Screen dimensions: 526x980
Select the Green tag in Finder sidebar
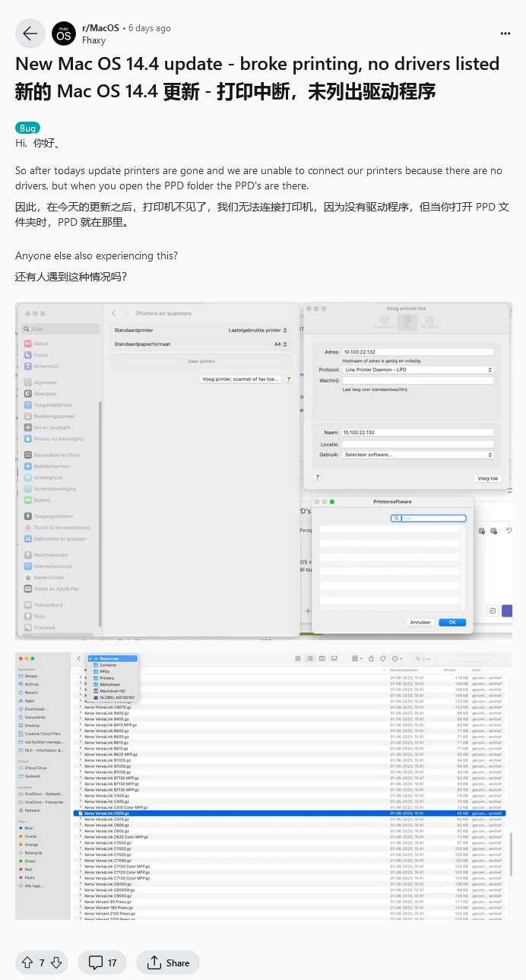pos(29,861)
